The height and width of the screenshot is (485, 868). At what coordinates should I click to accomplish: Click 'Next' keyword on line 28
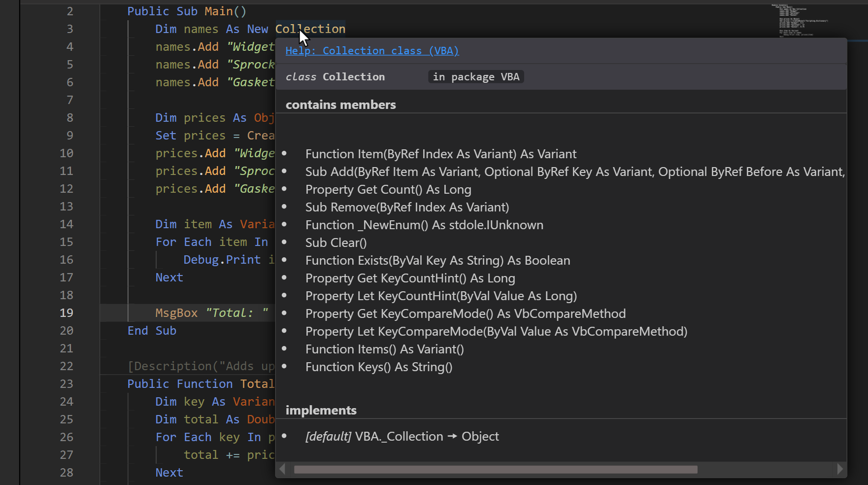[169, 473]
